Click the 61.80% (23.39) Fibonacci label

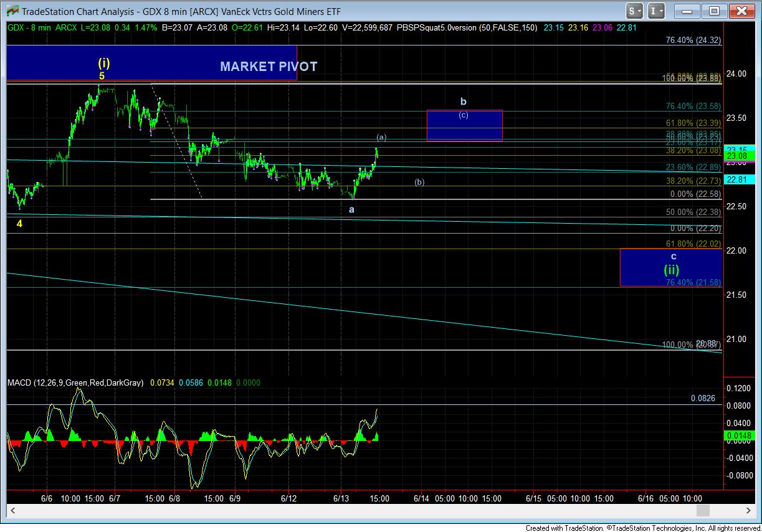(x=693, y=123)
